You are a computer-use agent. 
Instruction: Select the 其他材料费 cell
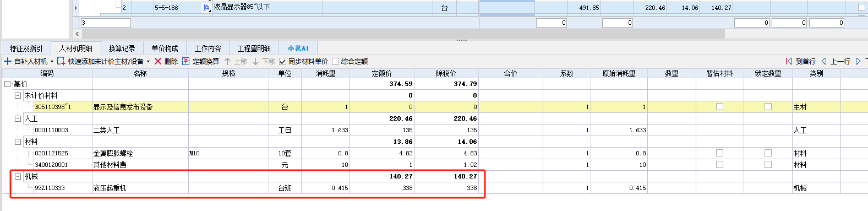[x=140, y=165]
